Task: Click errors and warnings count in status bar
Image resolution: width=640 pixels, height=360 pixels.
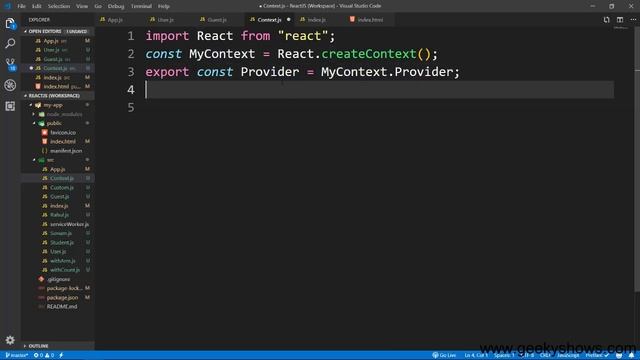Action: coord(44,356)
